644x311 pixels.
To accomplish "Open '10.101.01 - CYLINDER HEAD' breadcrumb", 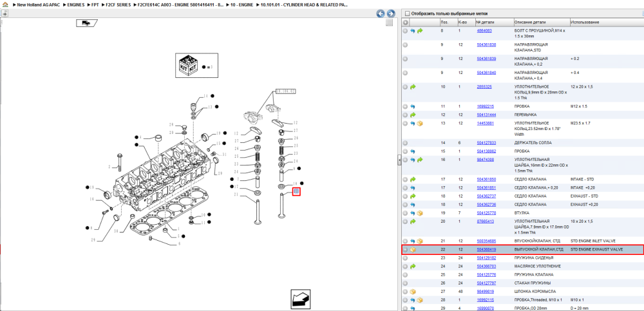I will 305,5.
